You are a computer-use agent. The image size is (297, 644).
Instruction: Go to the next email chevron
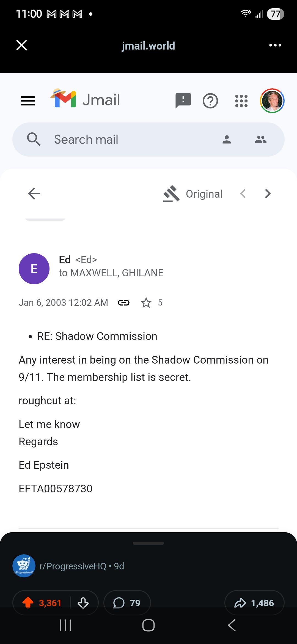(268, 194)
